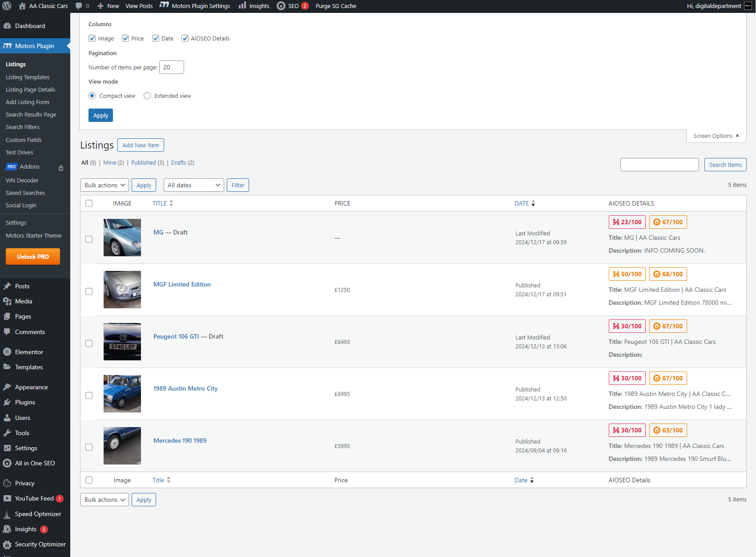Click the Templates folder icon

point(7,367)
